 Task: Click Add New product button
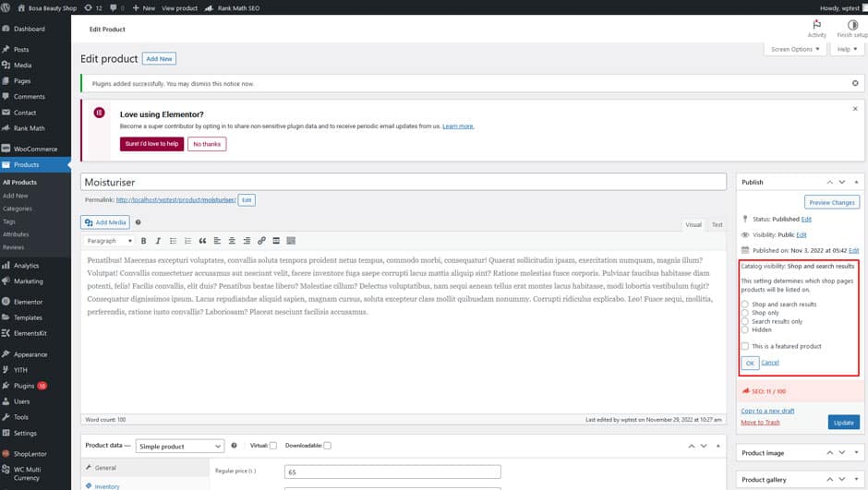click(159, 59)
